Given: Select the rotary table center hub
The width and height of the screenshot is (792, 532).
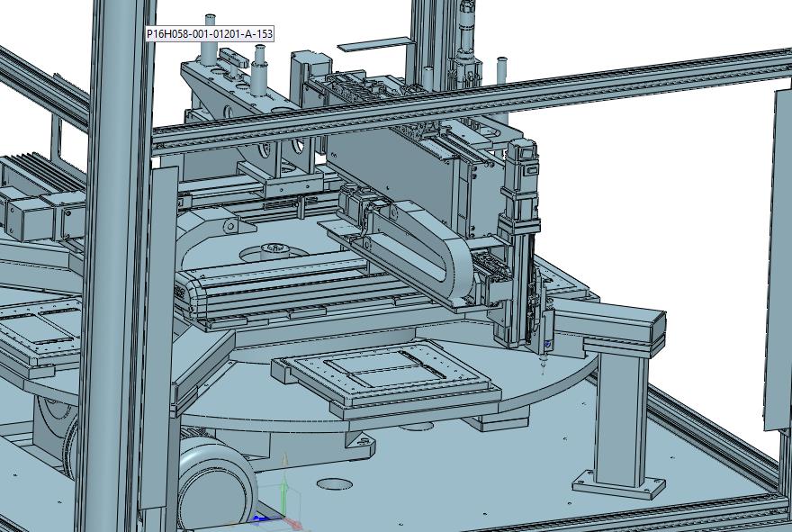Looking at the screenshot, I should point(276,249).
